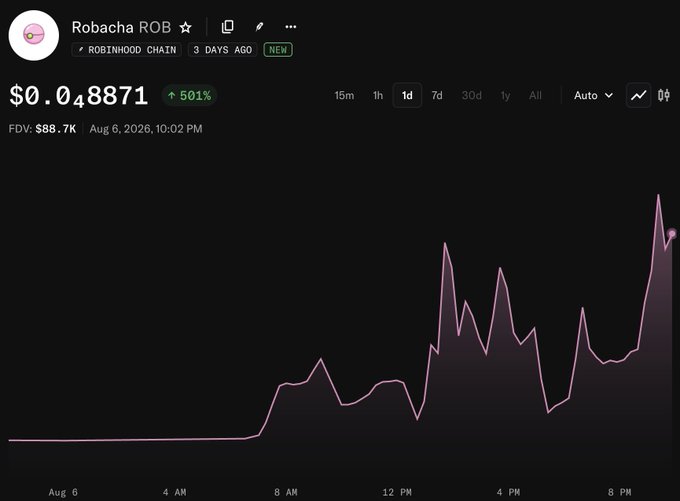
Task: Select the All timeframe
Action: [535, 95]
